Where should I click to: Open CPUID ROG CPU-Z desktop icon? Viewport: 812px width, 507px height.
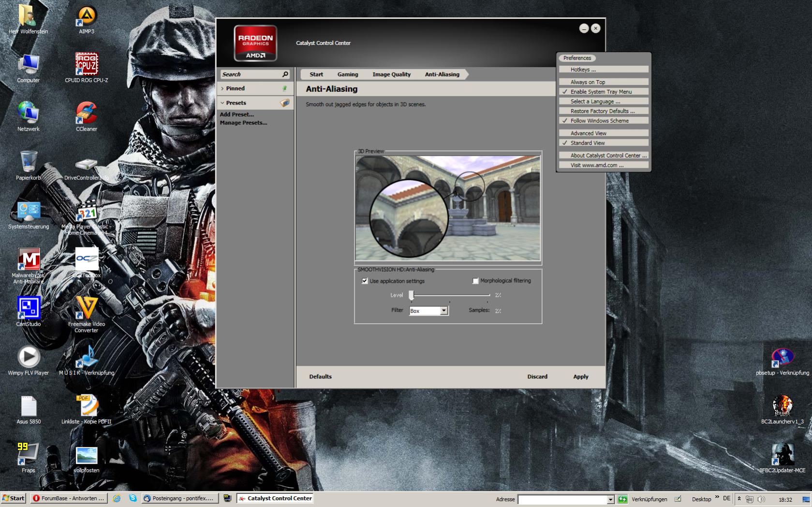[x=87, y=68]
